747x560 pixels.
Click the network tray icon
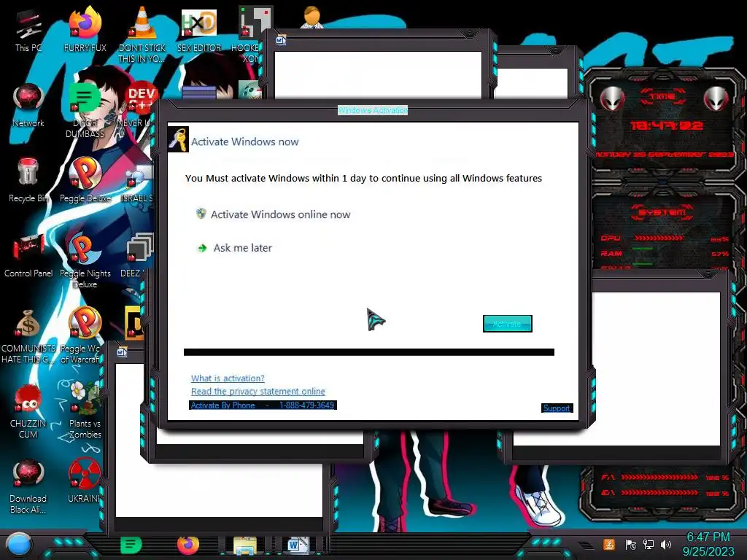(x=649, y=544)
